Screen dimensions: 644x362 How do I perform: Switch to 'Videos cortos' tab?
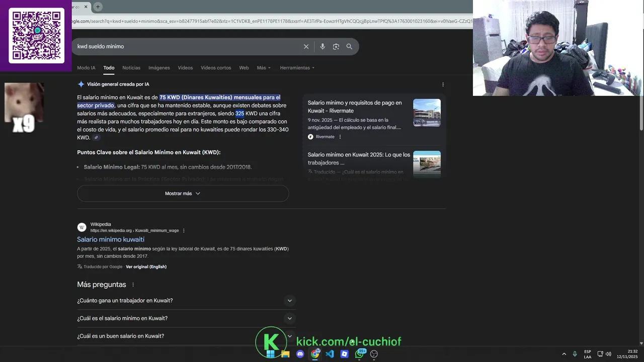pos(216,68)
